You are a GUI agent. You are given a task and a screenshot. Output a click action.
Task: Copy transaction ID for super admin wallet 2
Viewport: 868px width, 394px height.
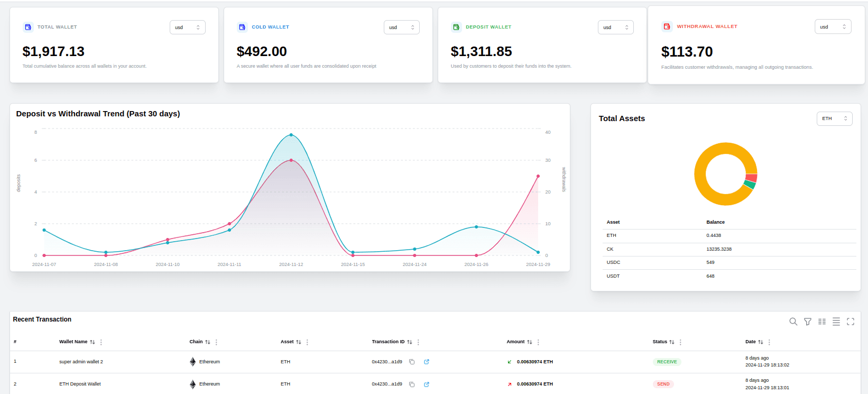coord(412,362)
